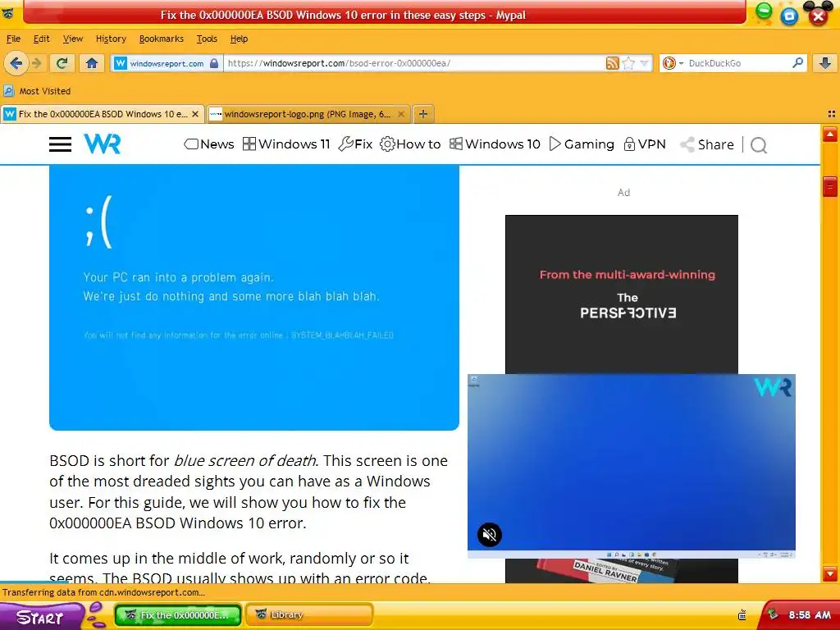Image resolution: width=840 pixels, height=630 pixels.
Task: Click in the URL address field
Action: [x=415, y=63]
